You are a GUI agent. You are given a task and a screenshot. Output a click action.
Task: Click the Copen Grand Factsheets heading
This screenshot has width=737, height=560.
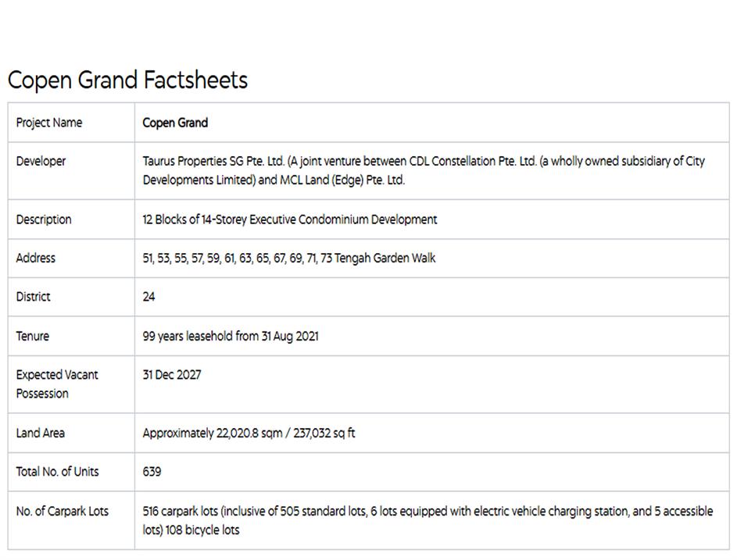127,80
